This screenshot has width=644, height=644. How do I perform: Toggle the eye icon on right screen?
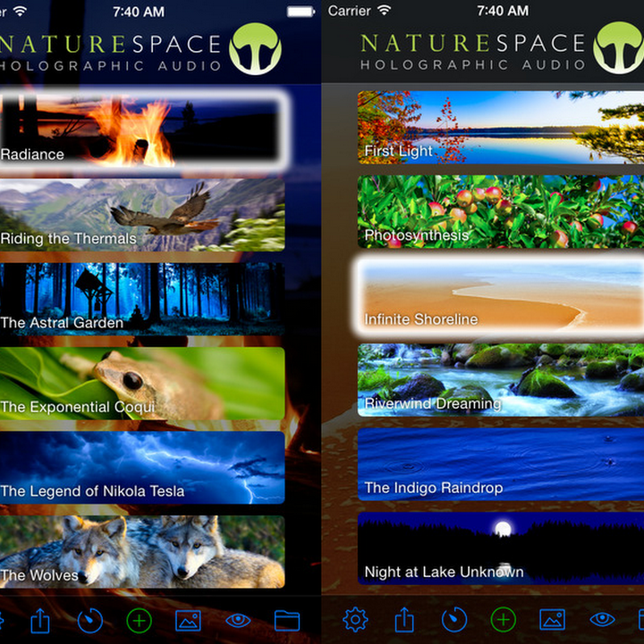pyautogui.click(x=602, y=619)
